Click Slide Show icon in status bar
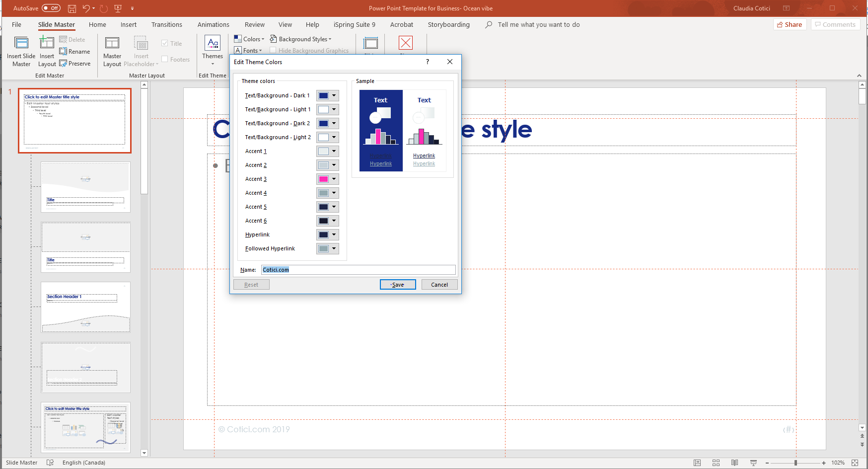The image size is (868, 469). tap(753, 463)
